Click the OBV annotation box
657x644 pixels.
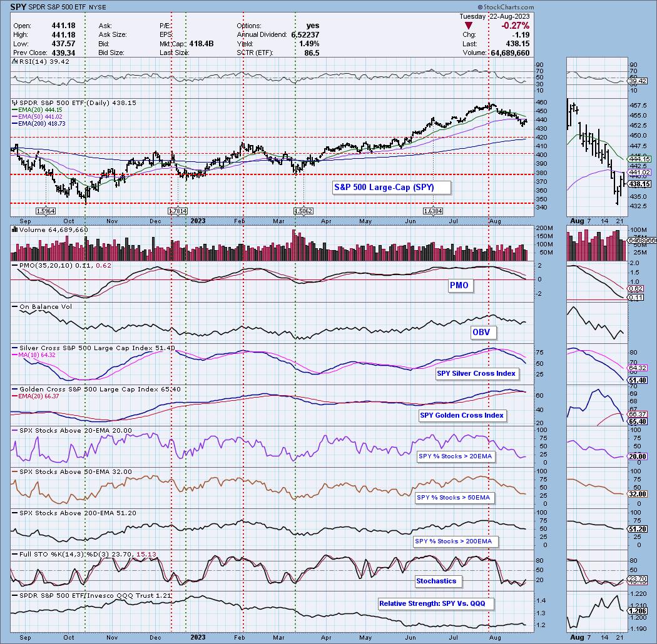[482, 333]
